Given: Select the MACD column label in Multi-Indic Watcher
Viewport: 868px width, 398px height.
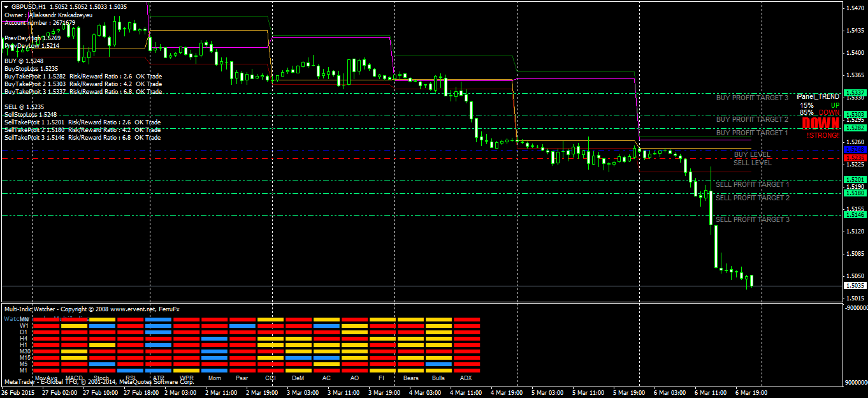Looking at the screenshot, I should point(75,378).
